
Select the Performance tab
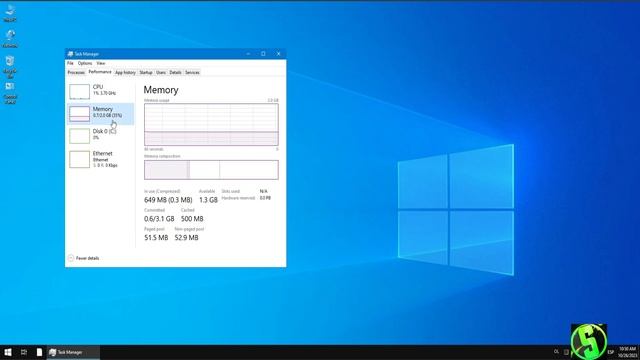pos(100,72)
